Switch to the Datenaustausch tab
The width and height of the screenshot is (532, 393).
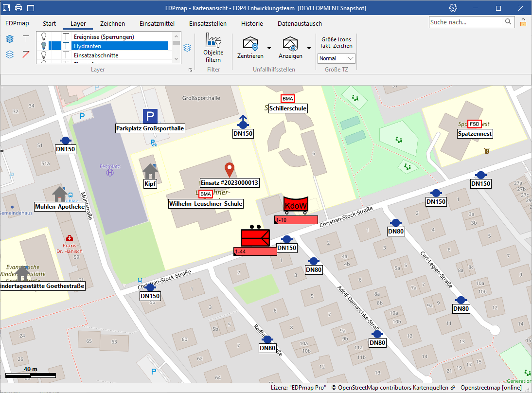[300, 23]
